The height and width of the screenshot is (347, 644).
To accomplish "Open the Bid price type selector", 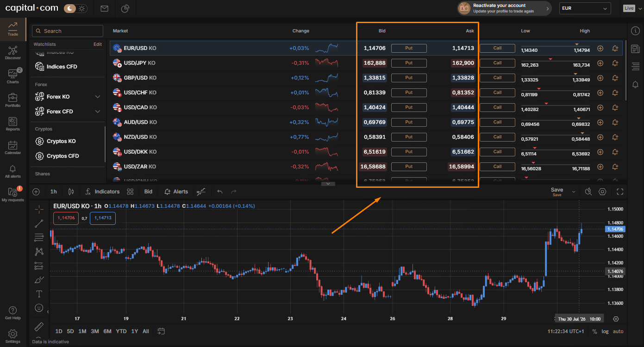I will (148, 192).
